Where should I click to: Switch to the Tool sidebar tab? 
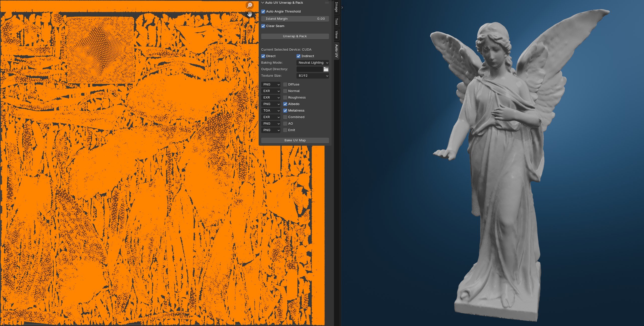point(337,22)
